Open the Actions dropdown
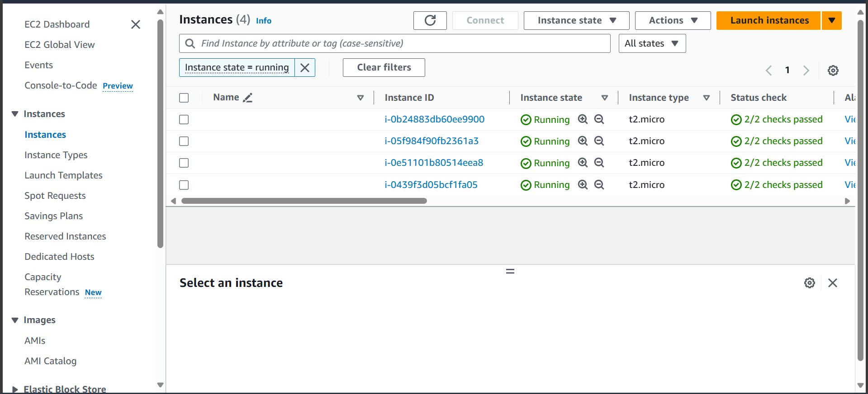Image resolution: width=868 pixels, height=394 pixels. [673, 20]
